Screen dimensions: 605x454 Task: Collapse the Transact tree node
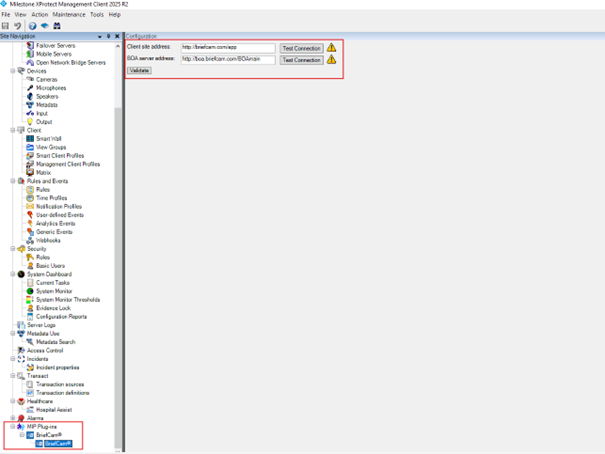(x=13, y=376)
